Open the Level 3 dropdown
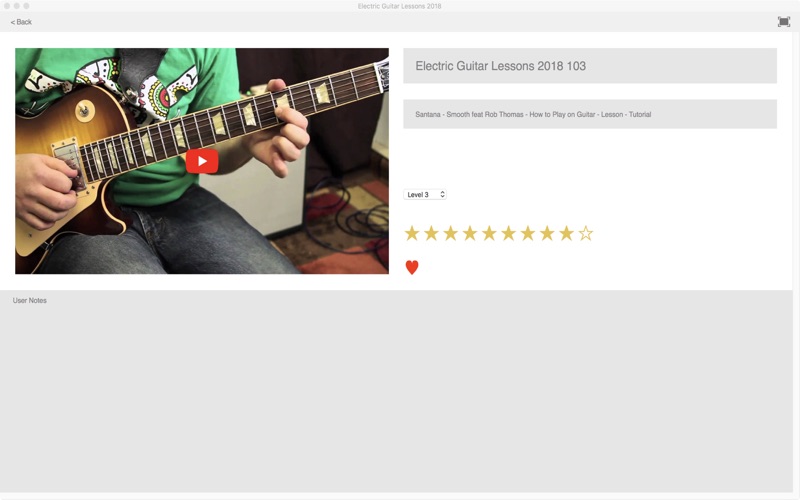This screenshot has width=800, height=500. (x=424, y=194)
